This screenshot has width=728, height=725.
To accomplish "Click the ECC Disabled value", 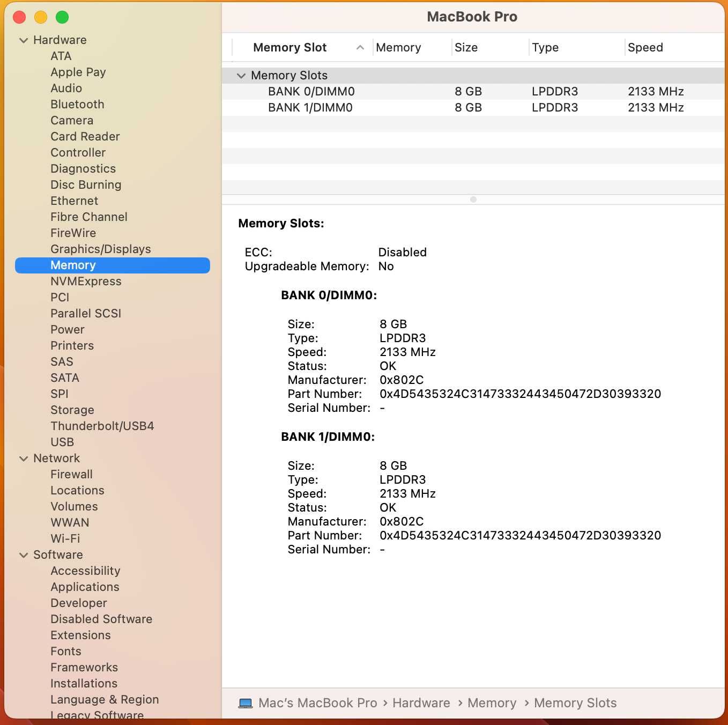I will 402,253.
